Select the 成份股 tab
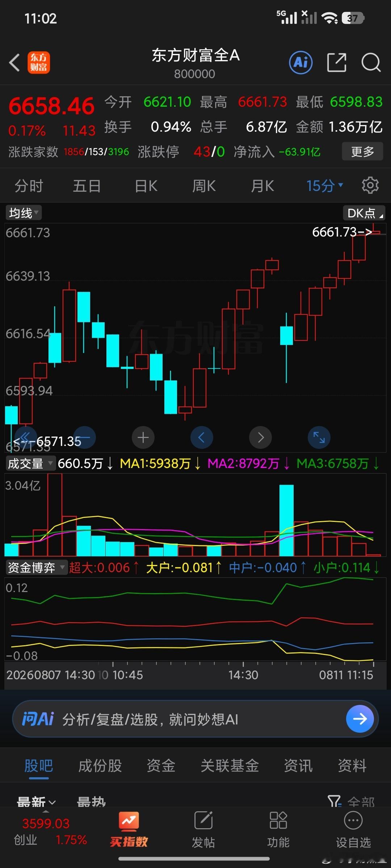 (x=100, y=766)
